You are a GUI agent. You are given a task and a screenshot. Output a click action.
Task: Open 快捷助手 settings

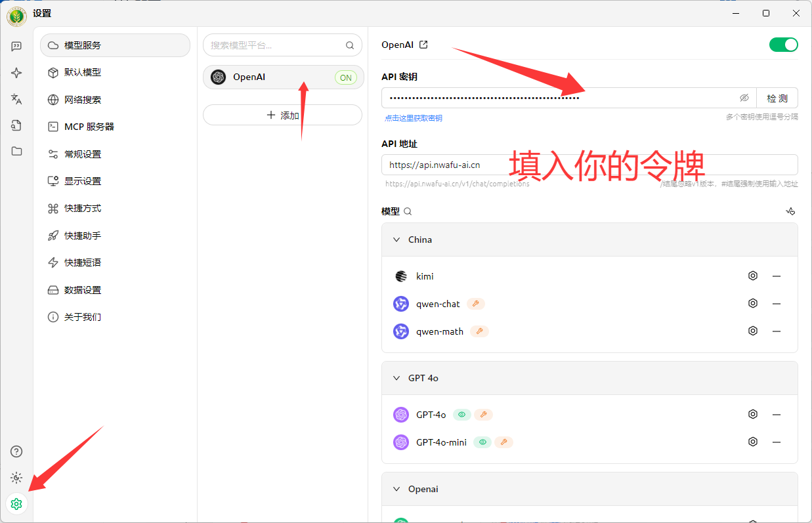pyautogui.click(x=115, y=236)
